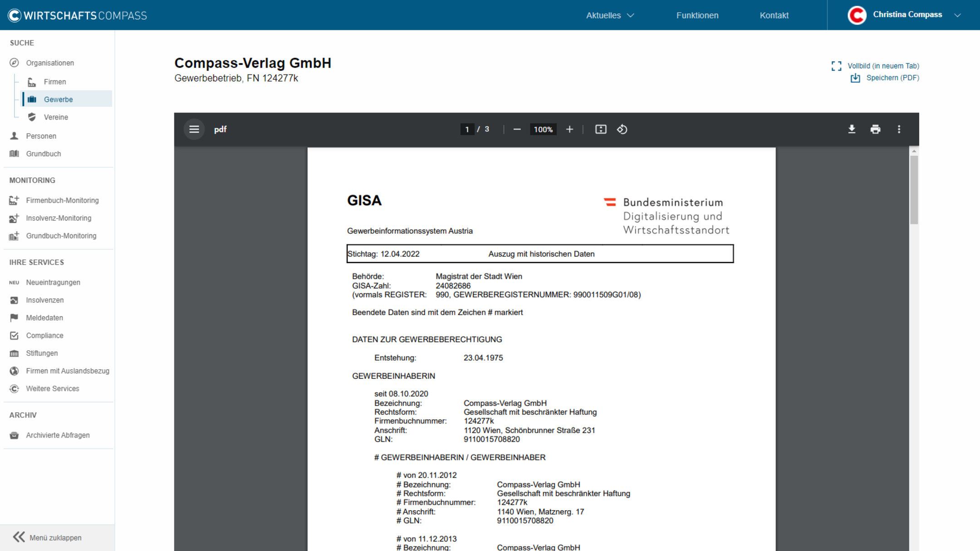
Task: Select Personen in the search sidebar
Action: point(41,136)
